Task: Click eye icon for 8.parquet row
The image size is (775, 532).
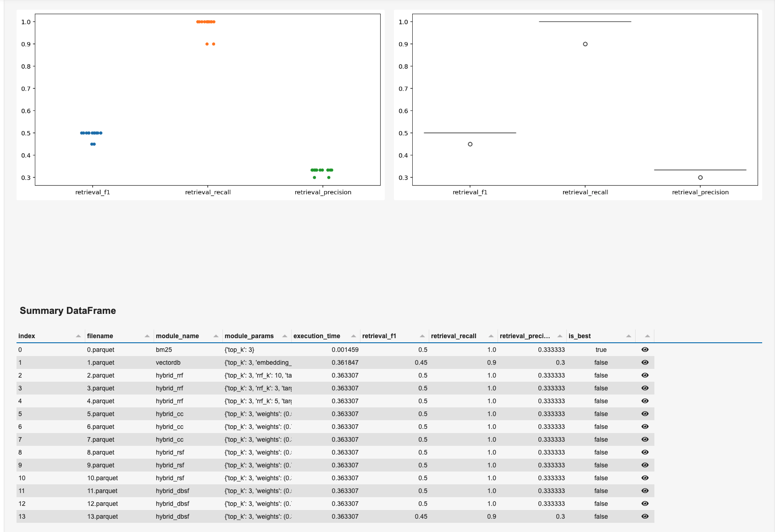Action: [x=645, y=452]
